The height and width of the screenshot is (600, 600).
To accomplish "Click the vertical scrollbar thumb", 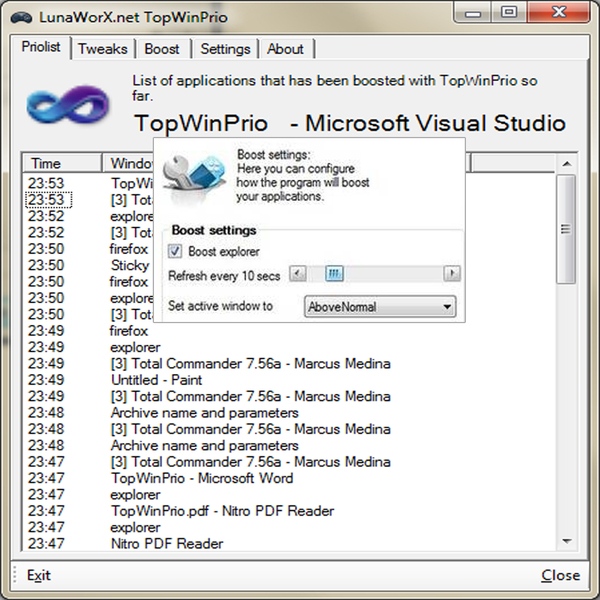I will pos(566,229).
